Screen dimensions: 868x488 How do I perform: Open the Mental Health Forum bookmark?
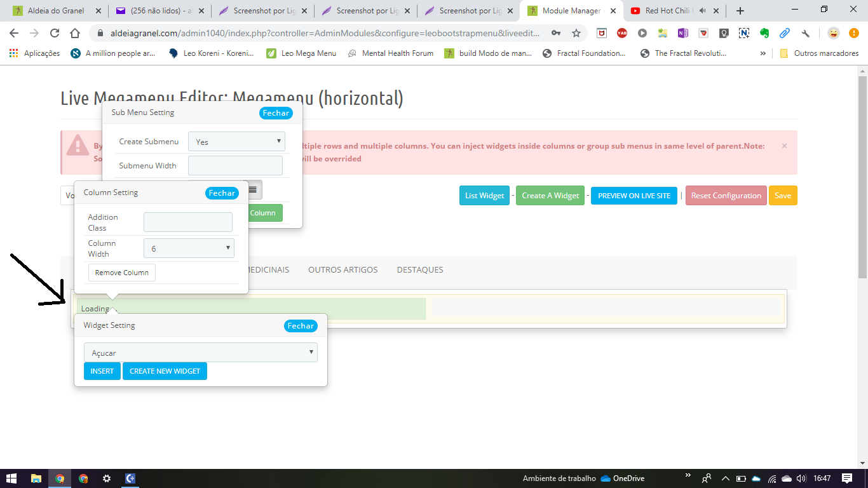click(391, 53)
